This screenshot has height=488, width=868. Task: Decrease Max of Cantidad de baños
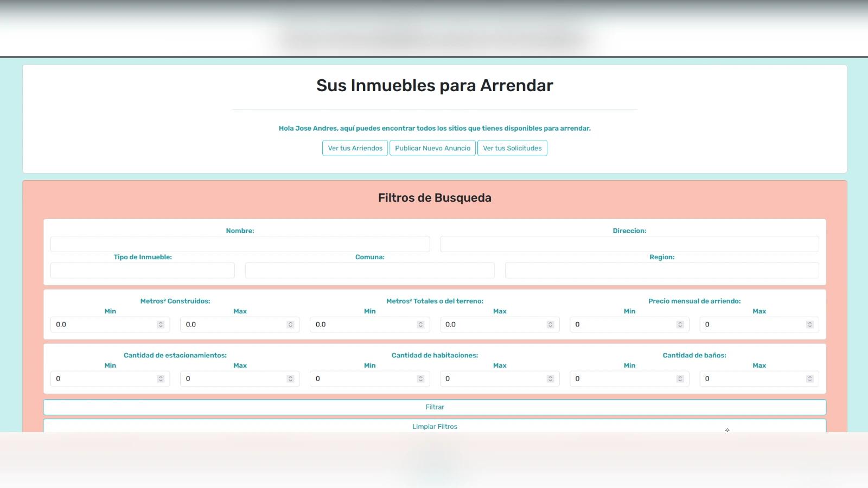click(810, 380)
